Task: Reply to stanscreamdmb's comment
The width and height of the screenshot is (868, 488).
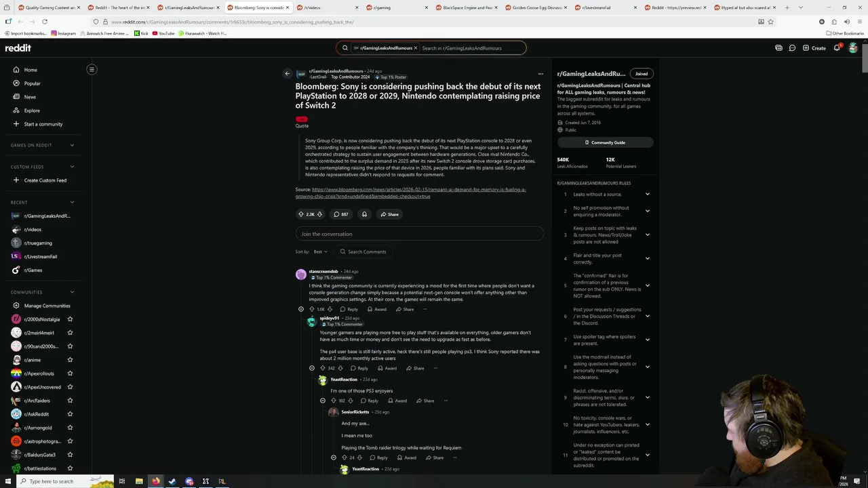Action: 349,309
